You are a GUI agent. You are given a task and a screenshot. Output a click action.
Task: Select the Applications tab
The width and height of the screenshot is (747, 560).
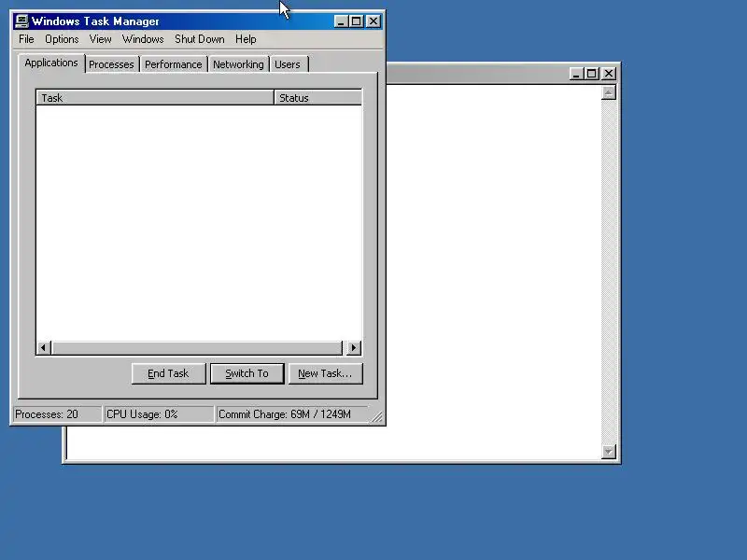coord(51,63)
